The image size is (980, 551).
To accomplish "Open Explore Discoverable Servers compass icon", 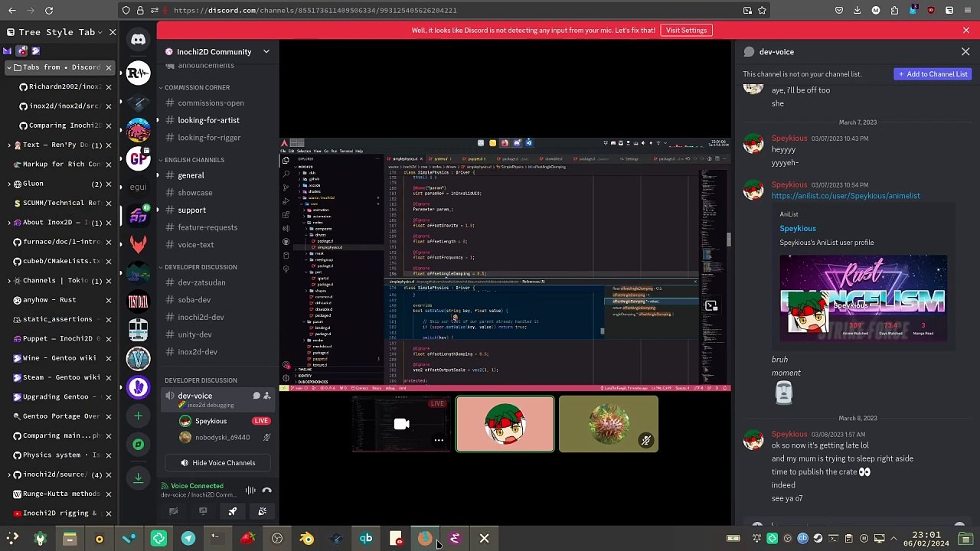I will pyautogui.click(x=138, y=445).
